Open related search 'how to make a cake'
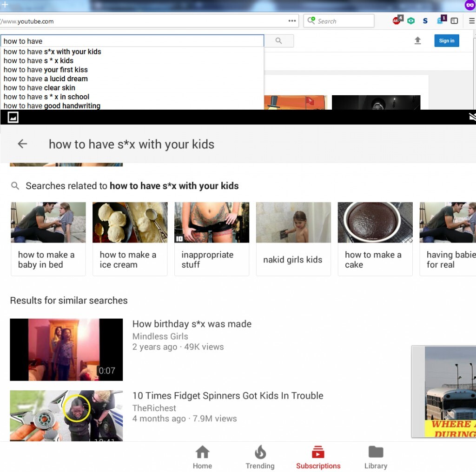 click(x=375, y=239)
